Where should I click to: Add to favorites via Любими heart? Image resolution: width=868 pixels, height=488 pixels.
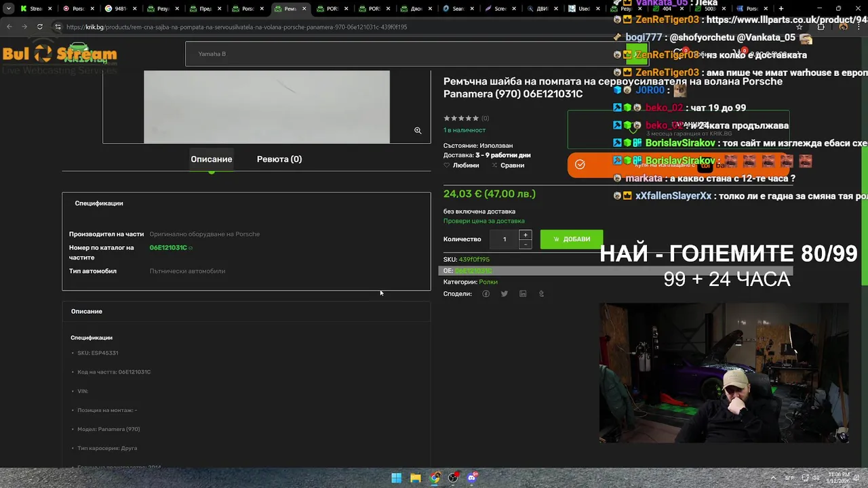(461, 165)
